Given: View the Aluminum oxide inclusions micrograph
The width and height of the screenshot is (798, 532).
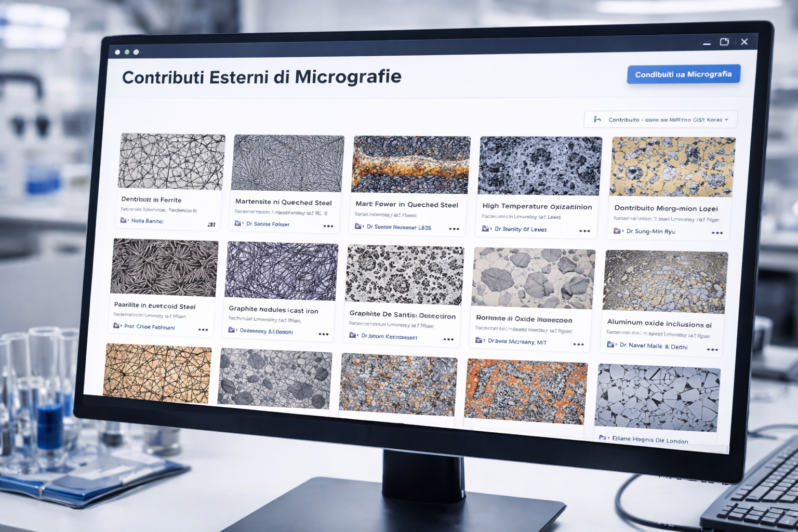Looking at the screenshot, I should tap(665, 281).
